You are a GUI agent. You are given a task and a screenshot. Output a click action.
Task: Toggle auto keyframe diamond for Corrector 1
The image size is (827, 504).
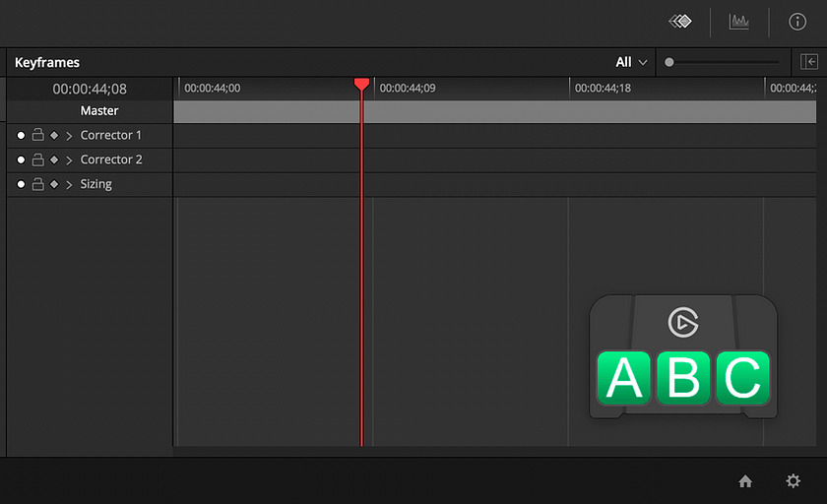pos(54,136)
